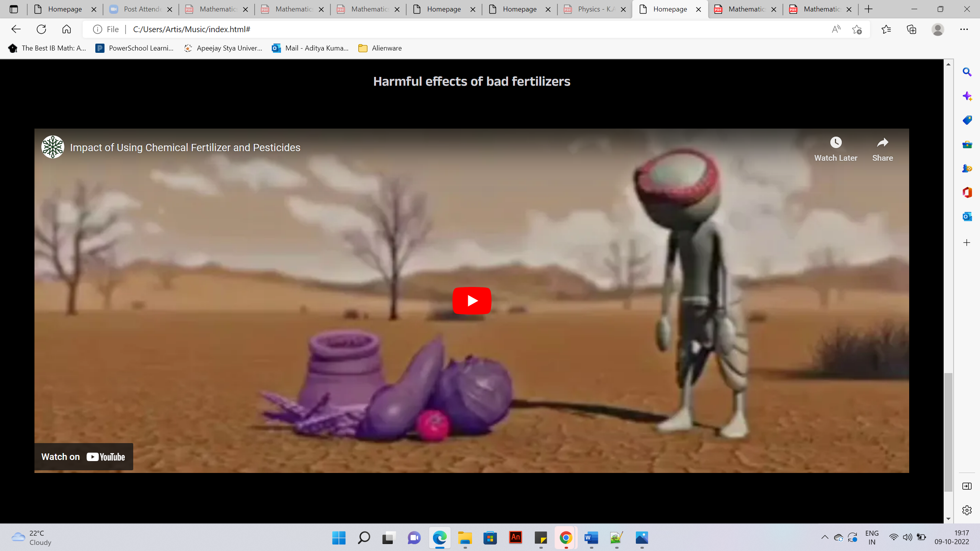Open the Collections panel
This screenshot has width=980, height=551.
coord(911,29)
